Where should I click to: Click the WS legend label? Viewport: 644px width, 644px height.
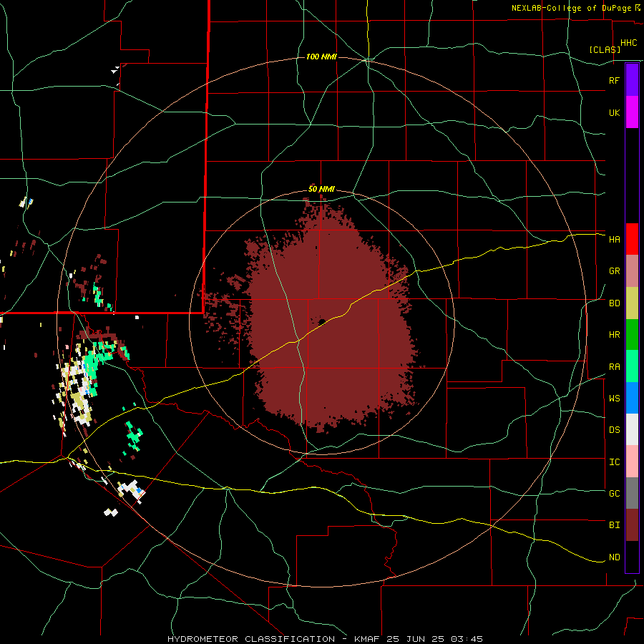click(x=614, y=399)
